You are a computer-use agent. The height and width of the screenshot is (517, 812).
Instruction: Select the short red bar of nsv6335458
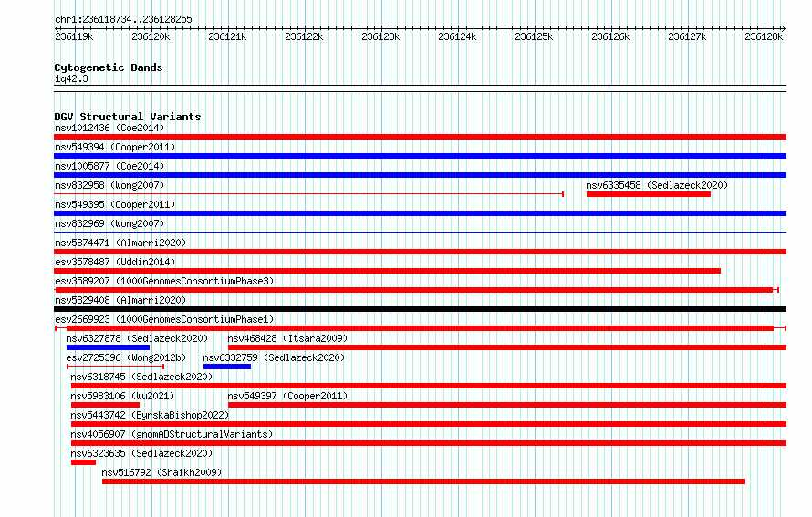coord(649,194)
